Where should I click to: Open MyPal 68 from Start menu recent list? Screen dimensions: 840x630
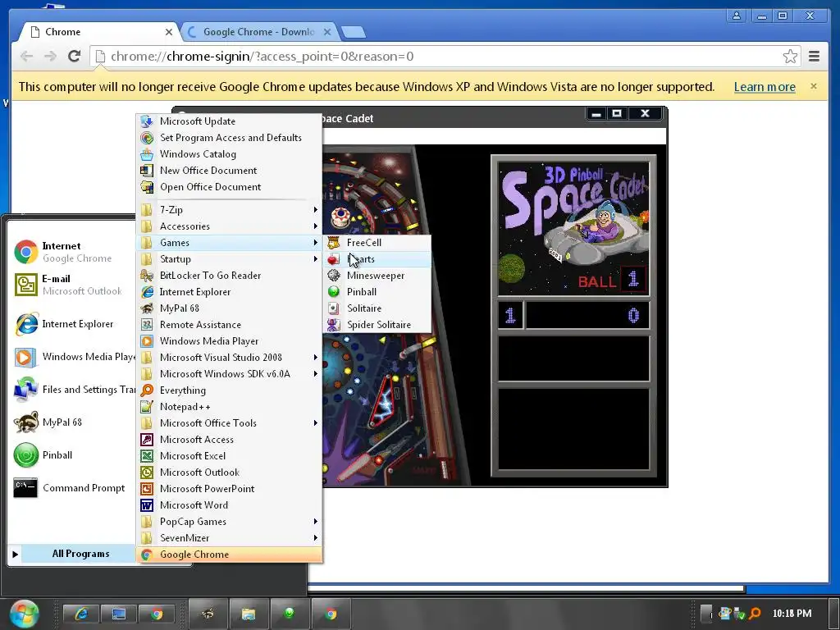pyautogui.click(x=72, y=422)
